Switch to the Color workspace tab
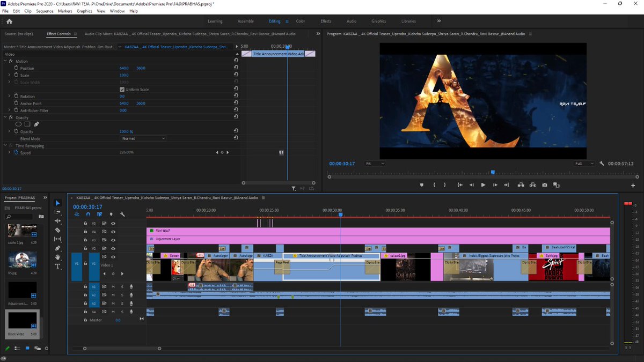The width and height of the screenshot is (644, 362). pyautogui.click(x=301, y=21)
